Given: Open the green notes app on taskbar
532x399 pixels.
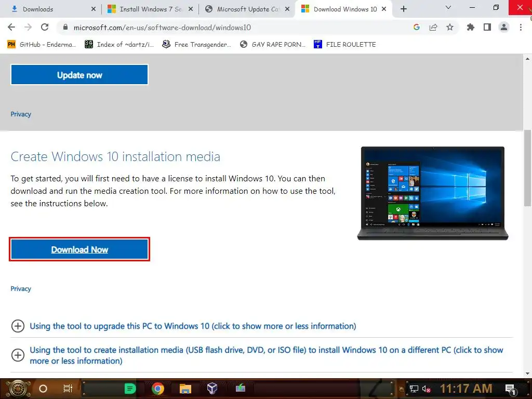Looking at the screenshot, I should [x=130, y=389].
